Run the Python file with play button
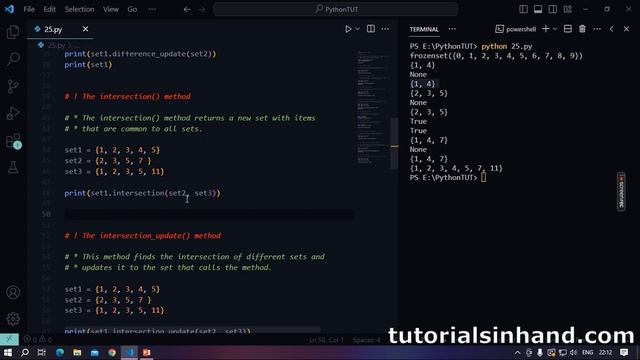 348,29
